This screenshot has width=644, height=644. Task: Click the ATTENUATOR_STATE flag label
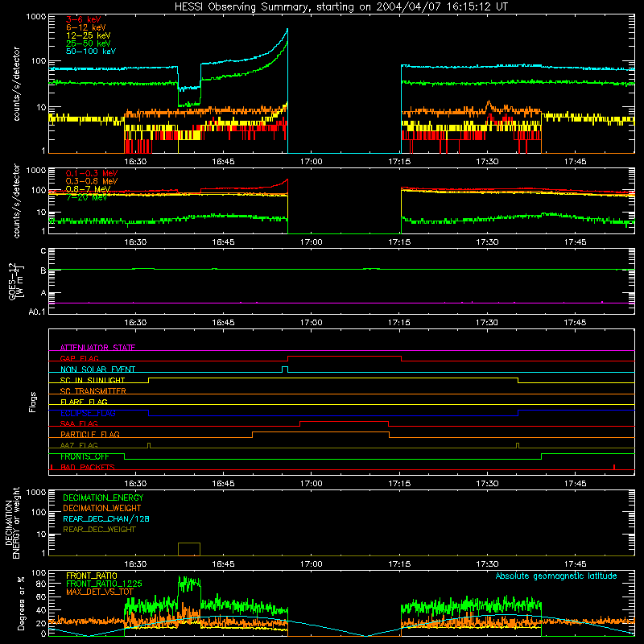click(97, 348)
